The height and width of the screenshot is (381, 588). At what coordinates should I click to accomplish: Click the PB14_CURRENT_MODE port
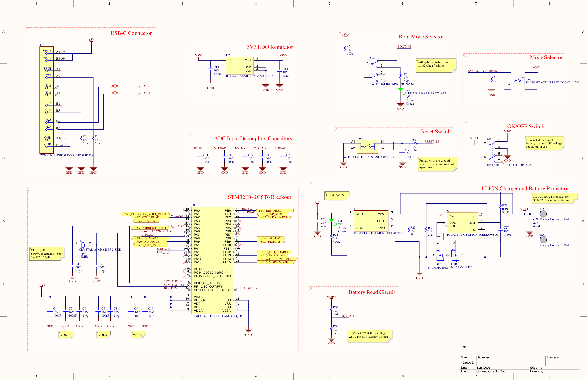(277, 259)
